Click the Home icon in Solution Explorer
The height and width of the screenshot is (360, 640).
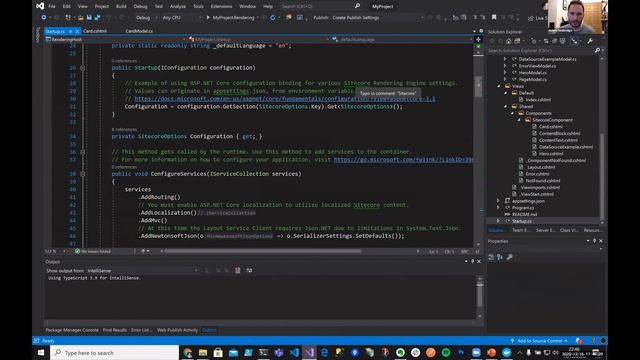(509, 41)
